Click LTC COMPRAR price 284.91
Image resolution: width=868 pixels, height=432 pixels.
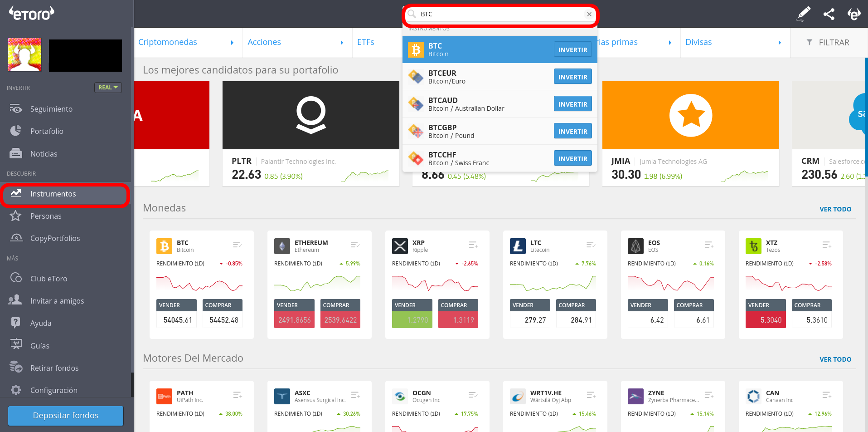coord(576,320)
